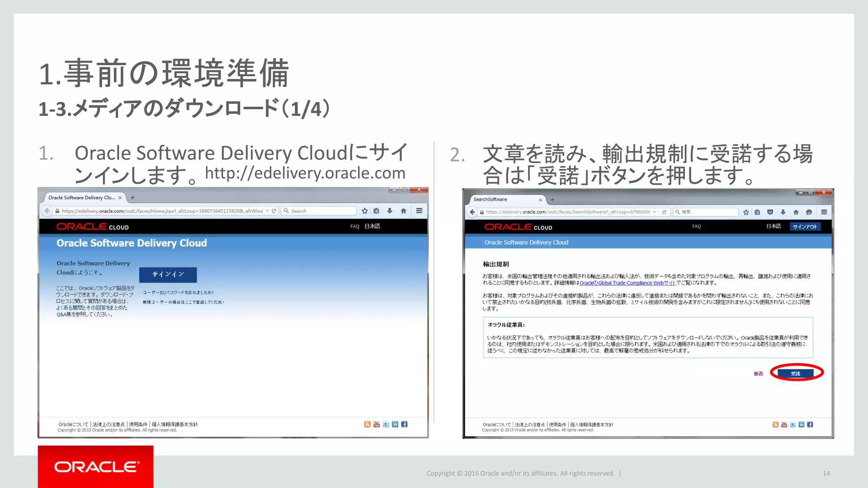Close the SearchSoftware tab
This screenshot has height=488, width=868.
pos(540,200)
